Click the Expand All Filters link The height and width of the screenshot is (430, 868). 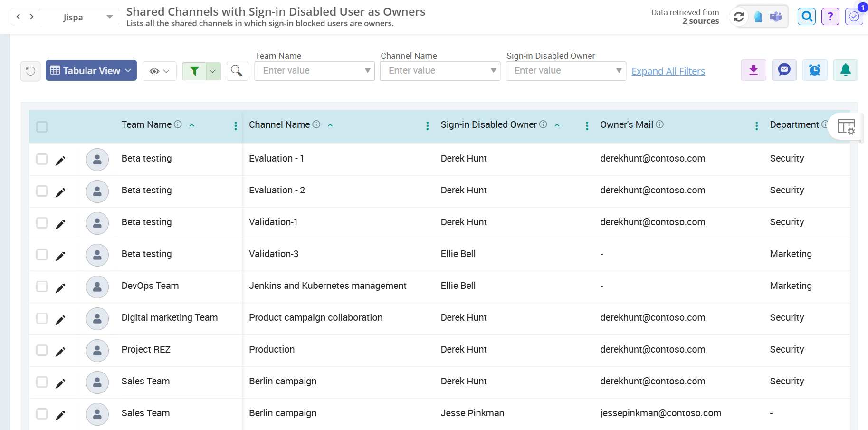(x=668, y=71)
